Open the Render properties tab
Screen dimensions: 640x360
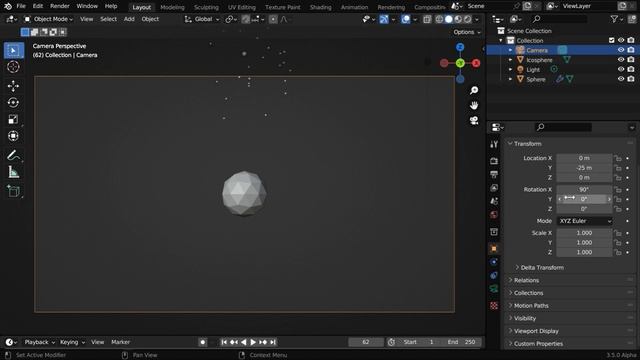(x=494, y=161)
